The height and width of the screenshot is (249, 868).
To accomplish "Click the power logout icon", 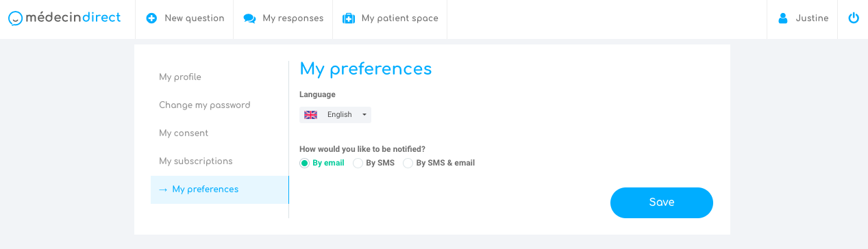I will 854,18.
